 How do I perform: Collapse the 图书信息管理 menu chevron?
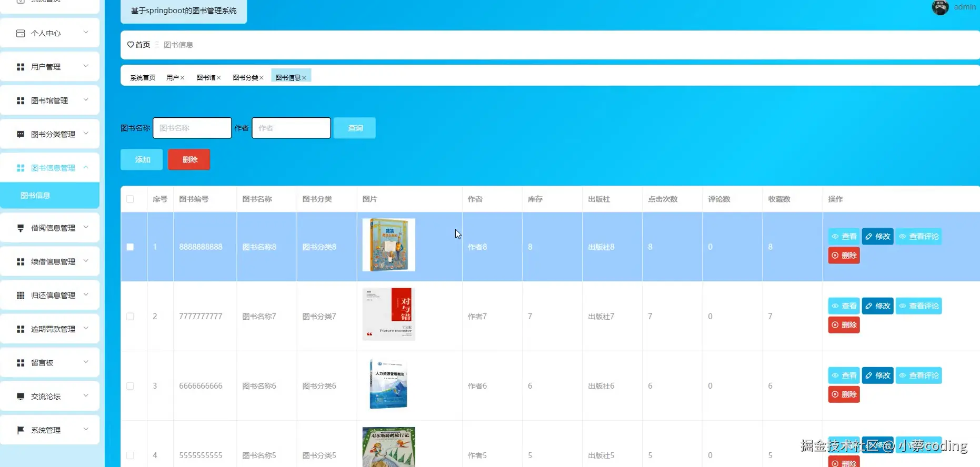[x=86, y=167]
